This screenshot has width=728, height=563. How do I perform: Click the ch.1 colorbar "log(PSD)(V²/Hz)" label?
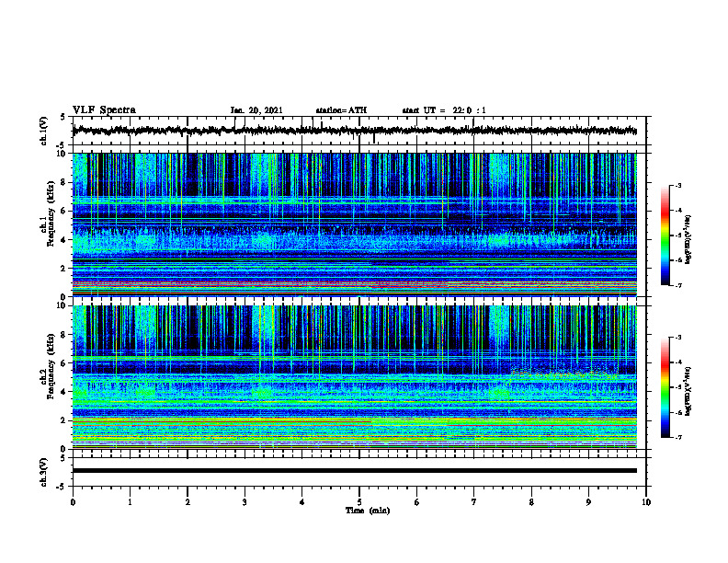pos(688,239)
